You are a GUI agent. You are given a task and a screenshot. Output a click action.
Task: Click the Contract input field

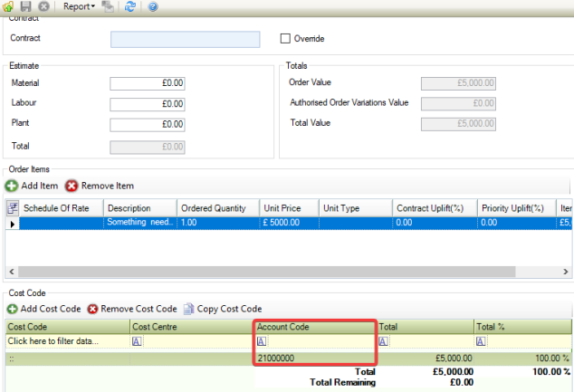[x=191, y=39]
